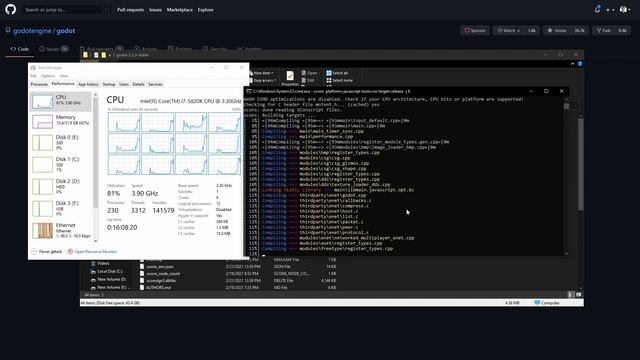The height and width of the screenshot is (360, 640).
Task: Open GitHub notifications bell
Action: pos(598,9)
